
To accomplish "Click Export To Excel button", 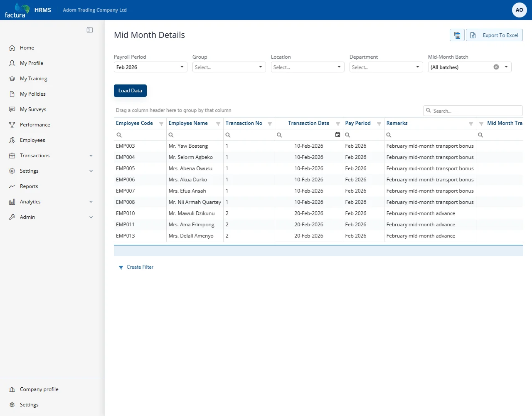I will [x=494, y=35].
